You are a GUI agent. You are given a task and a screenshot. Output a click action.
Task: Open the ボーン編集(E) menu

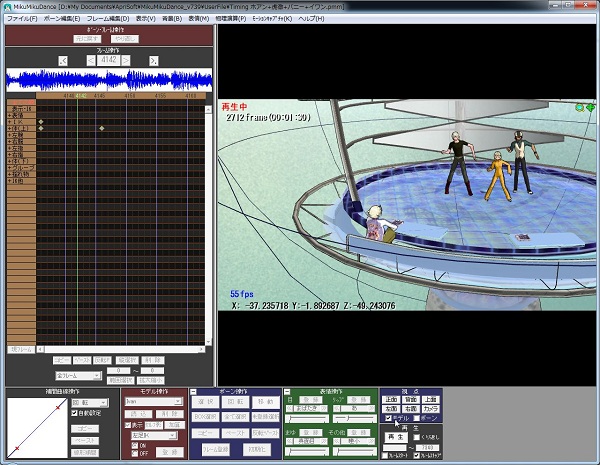pos(62,18)
